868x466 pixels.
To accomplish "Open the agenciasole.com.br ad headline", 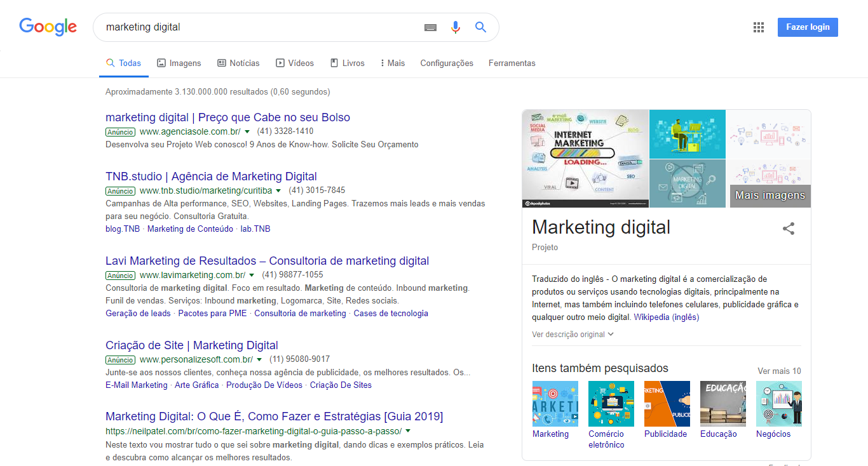I will point(227,117).
